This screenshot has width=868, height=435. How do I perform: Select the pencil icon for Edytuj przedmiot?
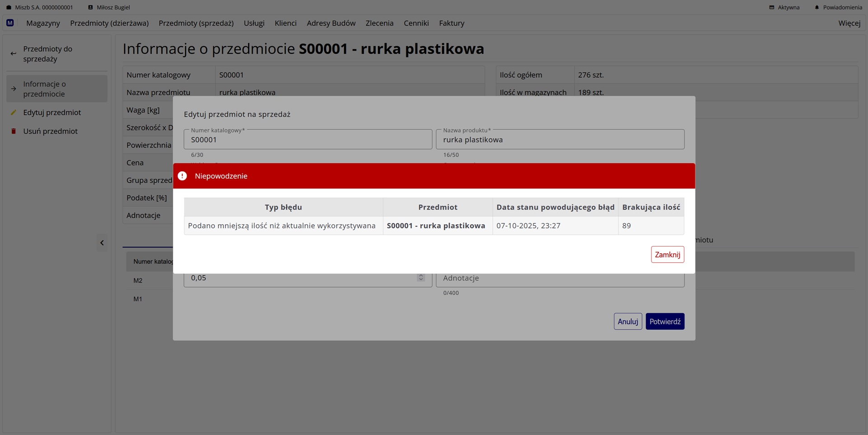pyautogui.click(x=14, y=112)
